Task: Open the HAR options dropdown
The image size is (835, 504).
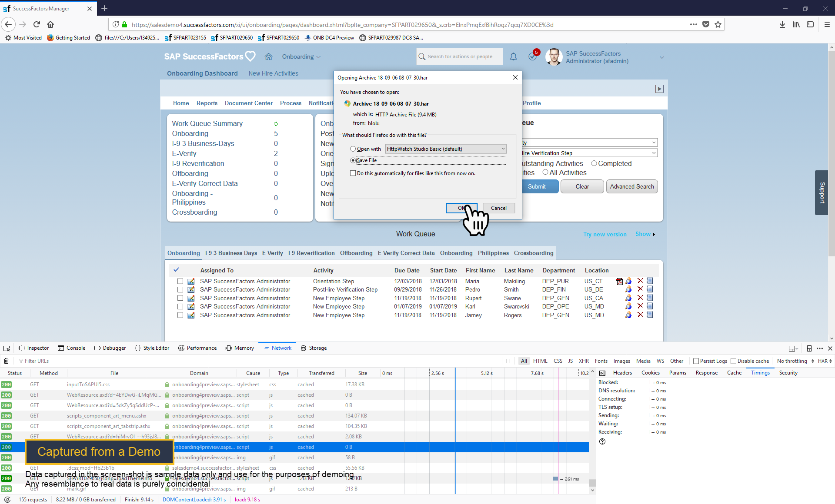Action: tap(825, 361)
